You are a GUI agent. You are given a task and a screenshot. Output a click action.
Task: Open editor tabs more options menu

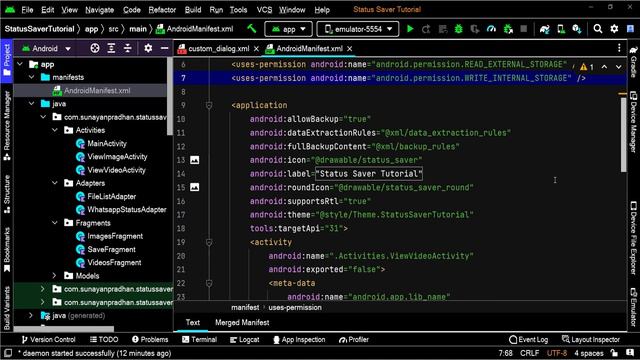(x=619, y=48)
